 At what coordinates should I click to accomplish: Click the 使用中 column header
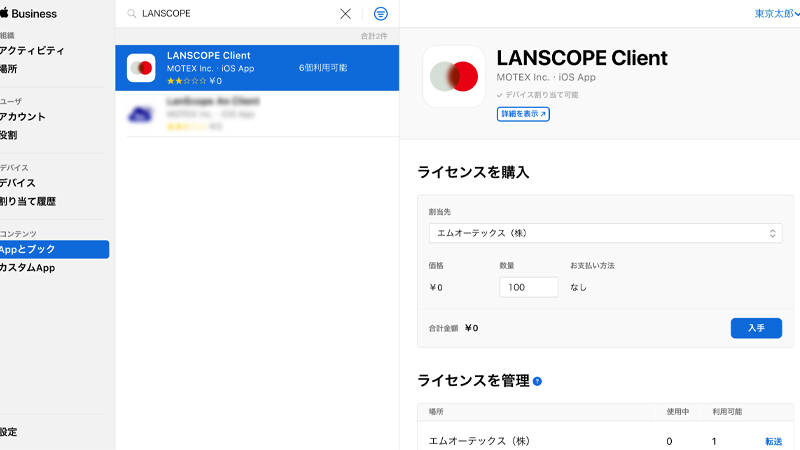coord(678,412)
